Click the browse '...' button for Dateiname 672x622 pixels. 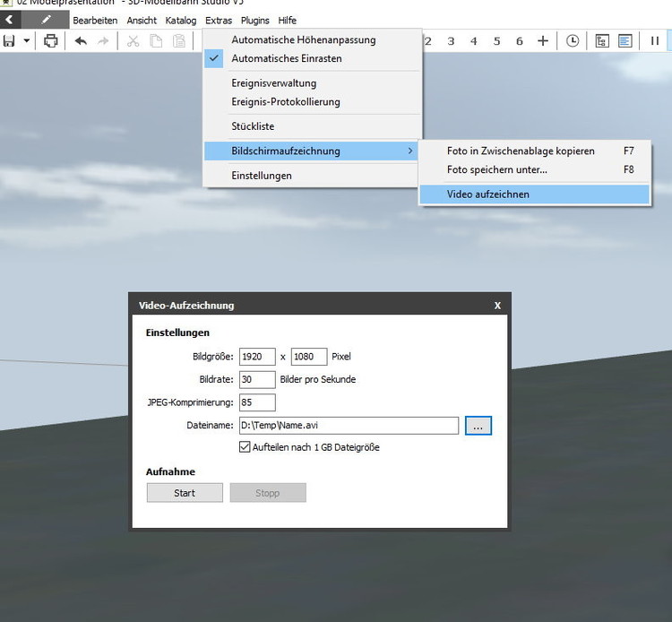(x=478, y=427)
